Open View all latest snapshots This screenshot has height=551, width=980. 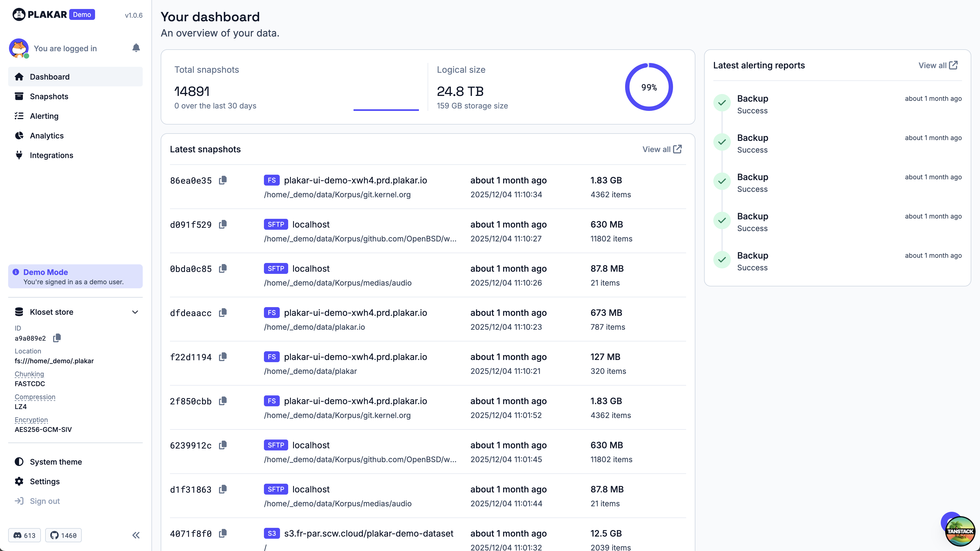(x=662, y=149)
